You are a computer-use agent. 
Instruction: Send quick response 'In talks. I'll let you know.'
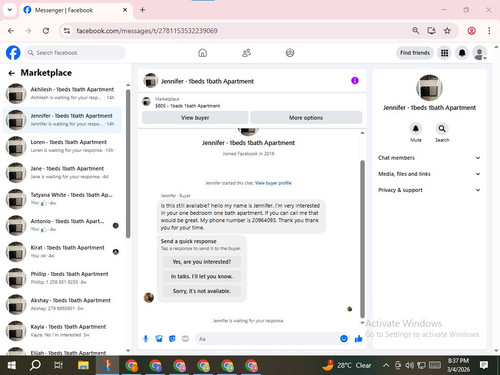pos(202,276)
